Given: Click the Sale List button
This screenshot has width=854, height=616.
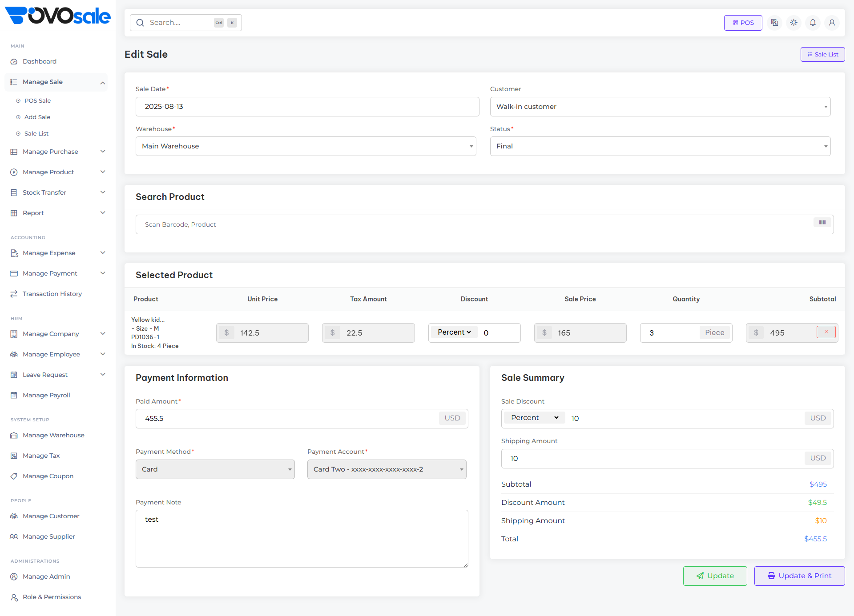Looking at the screenshot, I should [822, 54].
